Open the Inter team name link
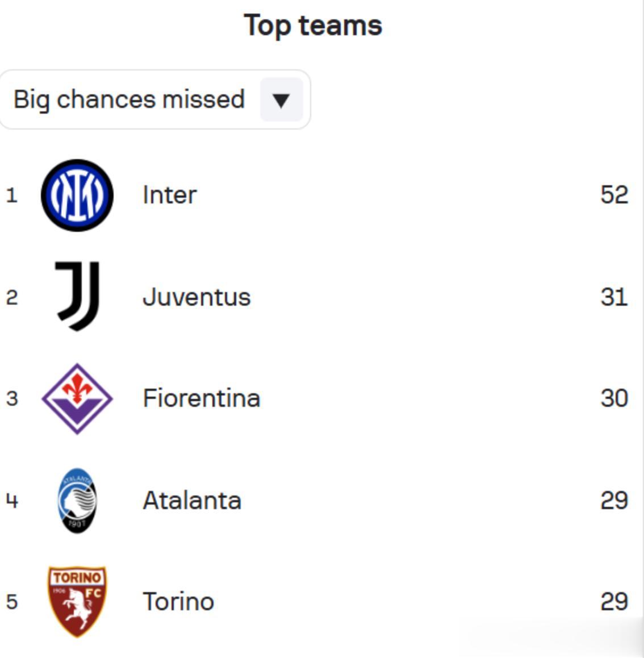This screenshot has width=644, height=658. (x=169, y=195)
